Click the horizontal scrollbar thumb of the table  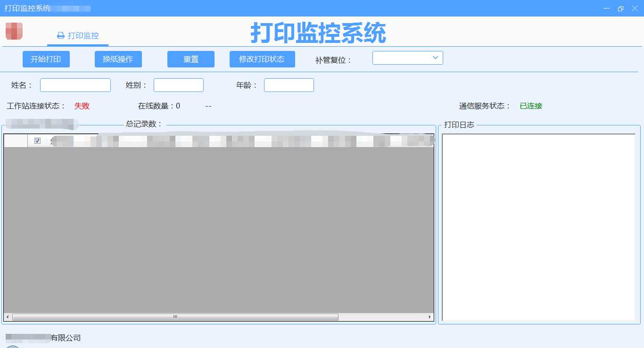click(175, 317)
